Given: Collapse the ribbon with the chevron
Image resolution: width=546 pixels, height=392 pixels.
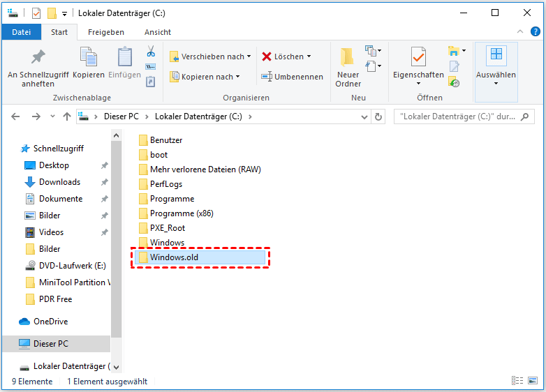Looking at the screenshot, I should click(x=520, y=31).
